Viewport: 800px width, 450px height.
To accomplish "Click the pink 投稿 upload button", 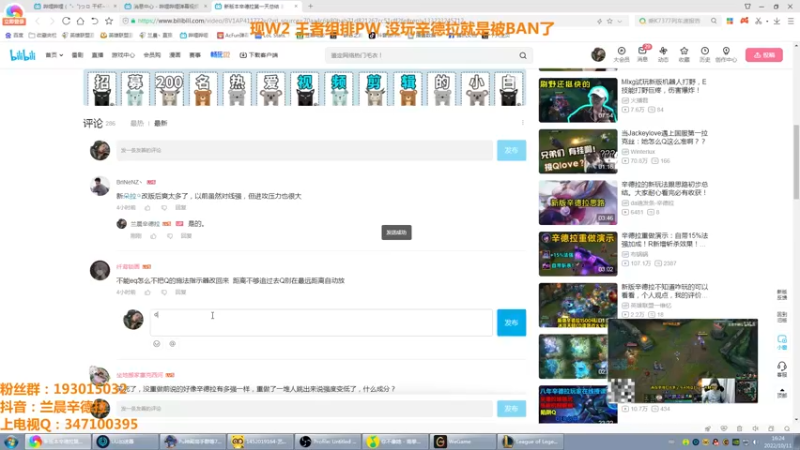I will click(764, 55).
